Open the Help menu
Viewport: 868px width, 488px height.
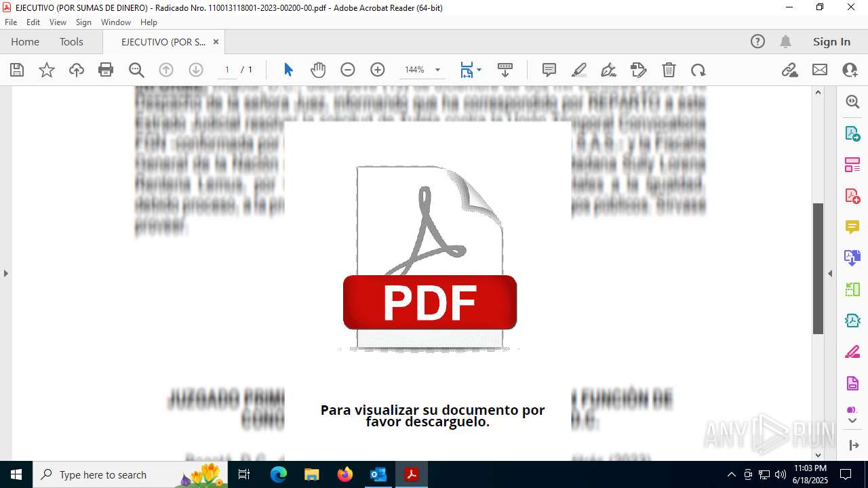coord(149,22)
